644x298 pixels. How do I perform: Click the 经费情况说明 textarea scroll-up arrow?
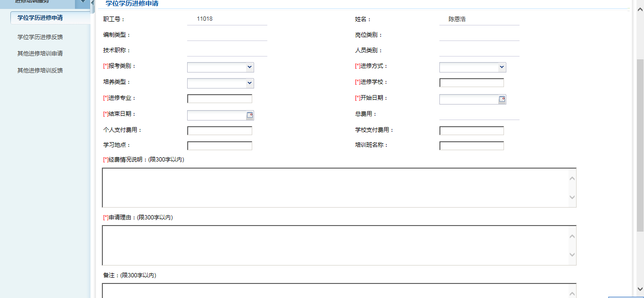[x=572, y=178]
